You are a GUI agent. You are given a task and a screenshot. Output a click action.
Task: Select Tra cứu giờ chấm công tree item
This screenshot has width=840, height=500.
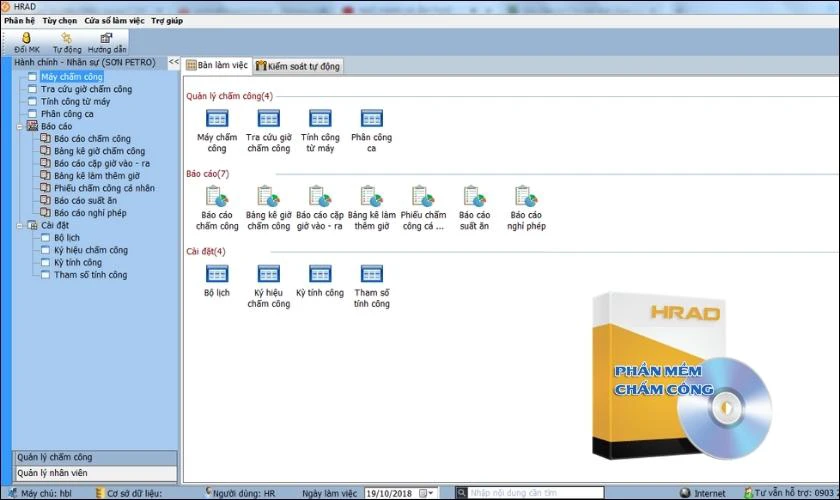86,89
